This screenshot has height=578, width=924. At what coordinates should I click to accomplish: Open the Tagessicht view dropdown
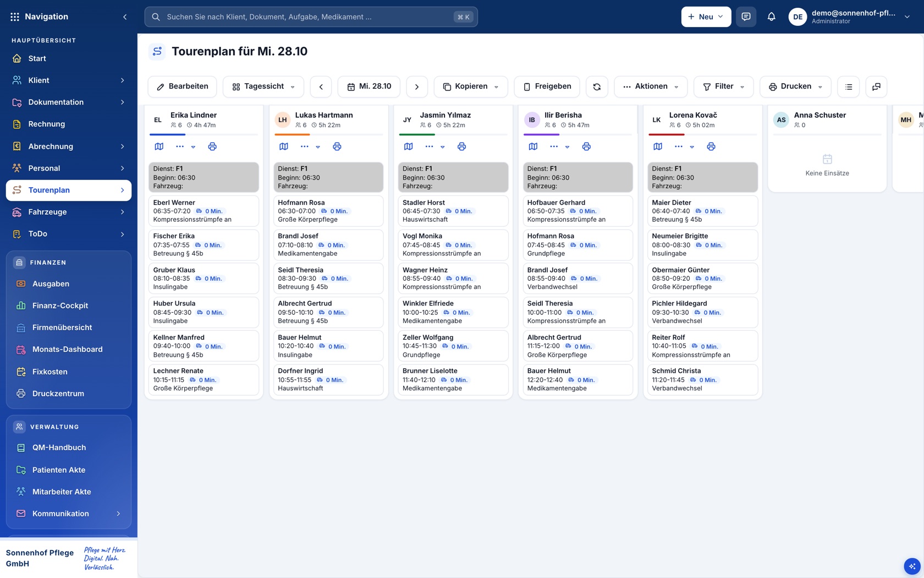pos(263,87)
